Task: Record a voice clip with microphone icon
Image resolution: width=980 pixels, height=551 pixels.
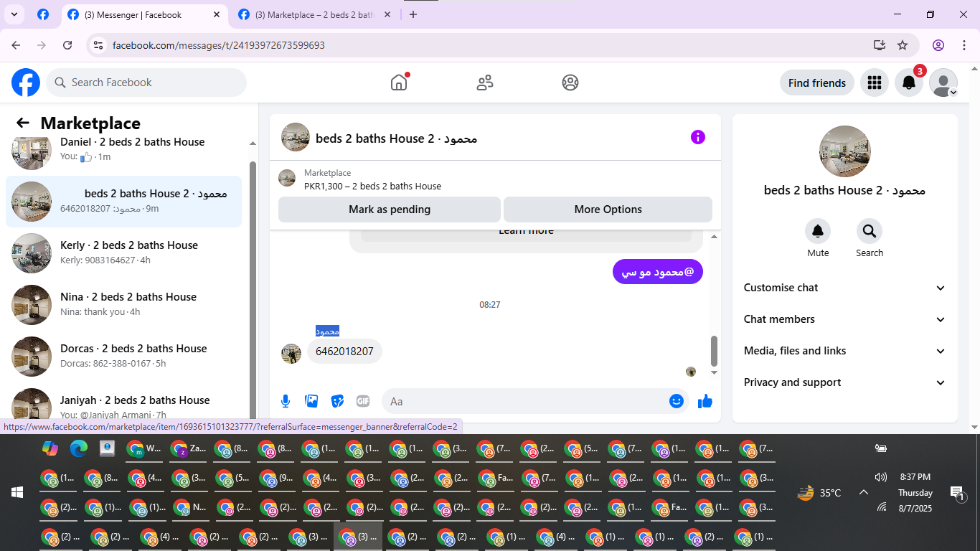Action: coord(286,401)
